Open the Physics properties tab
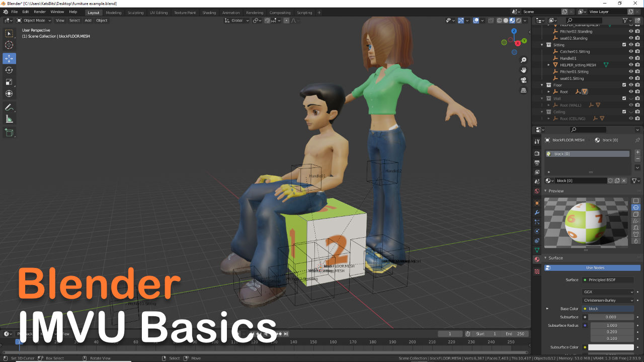 (537, 231)
